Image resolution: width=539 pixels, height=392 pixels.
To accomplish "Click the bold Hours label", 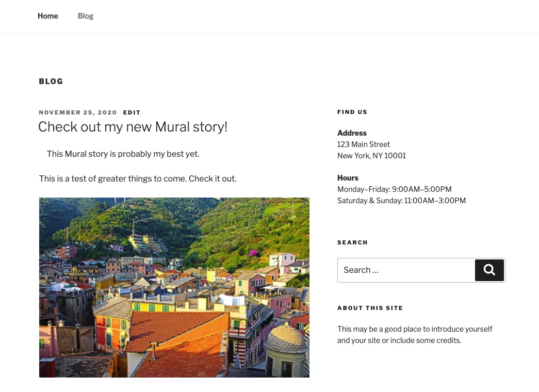I will click(x=348, y=178).
